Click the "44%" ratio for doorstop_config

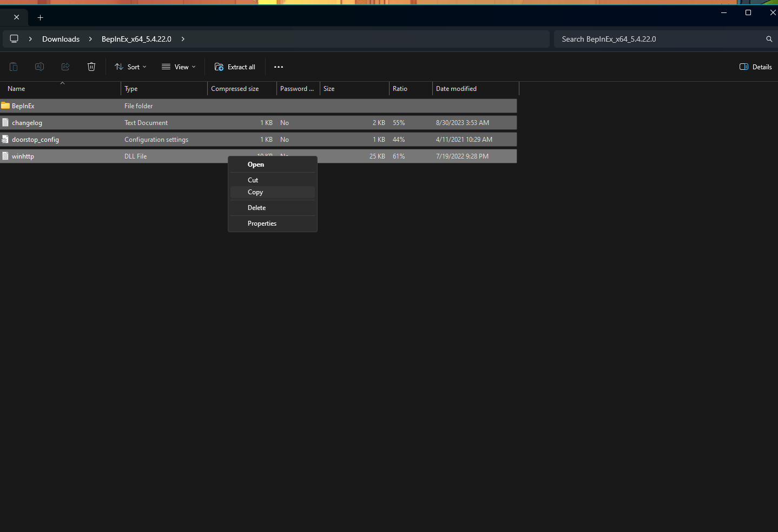coord(399,140)
